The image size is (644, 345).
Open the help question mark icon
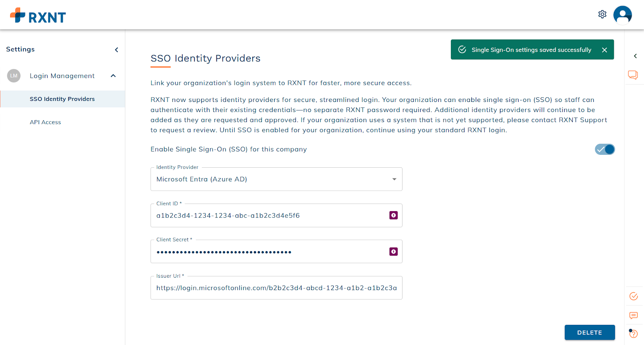pyautogui.click(x=633, y=334)
